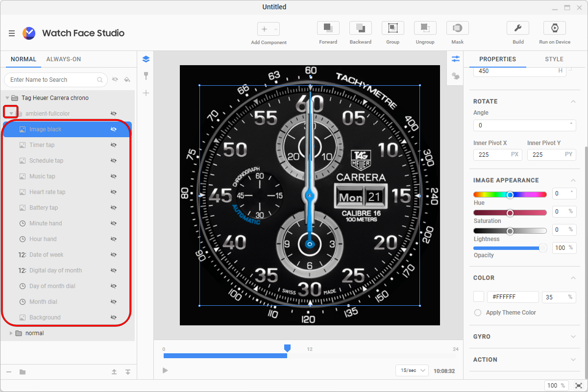588x392 pixels.
Task: Open the PROPERTIES tab
Action: 497,59
